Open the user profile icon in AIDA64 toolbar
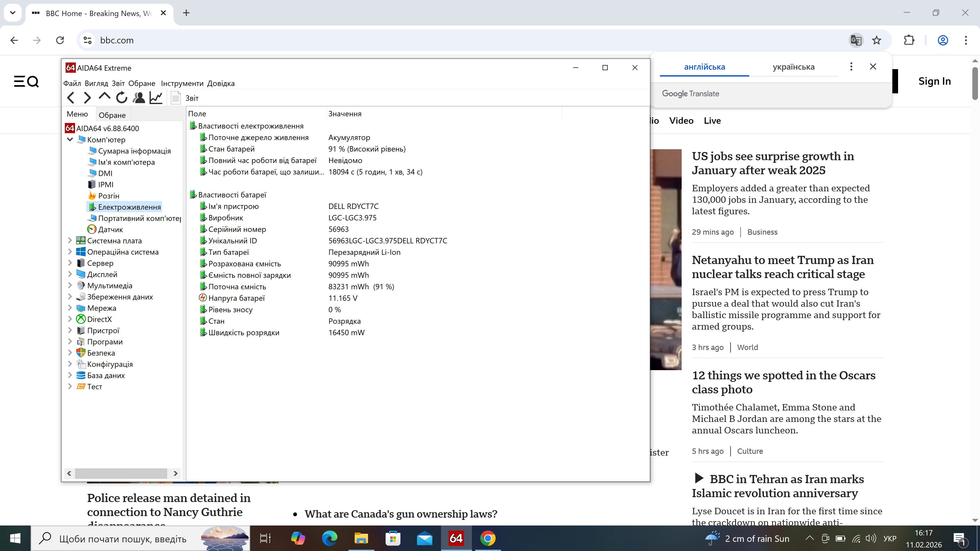980x551 pixels. point(139,98)
